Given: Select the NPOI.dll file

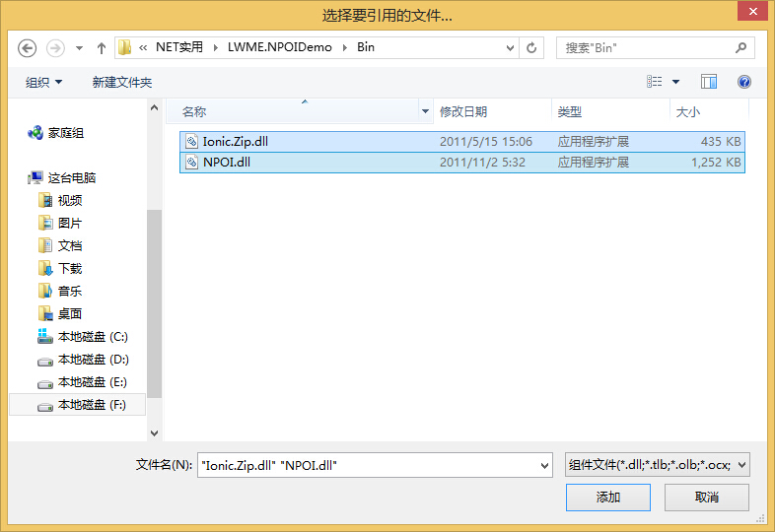Looking at the screenshot, I should pyautogui.click(x=462, y=163).
